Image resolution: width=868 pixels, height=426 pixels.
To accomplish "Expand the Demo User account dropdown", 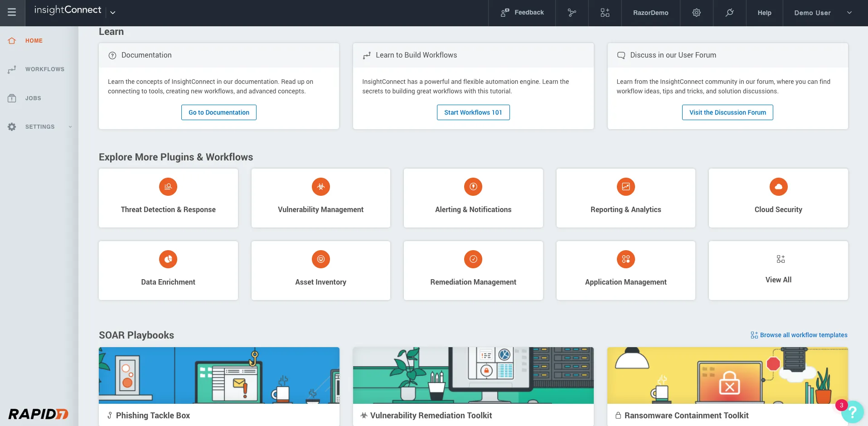I will click(x=849, y=13).
